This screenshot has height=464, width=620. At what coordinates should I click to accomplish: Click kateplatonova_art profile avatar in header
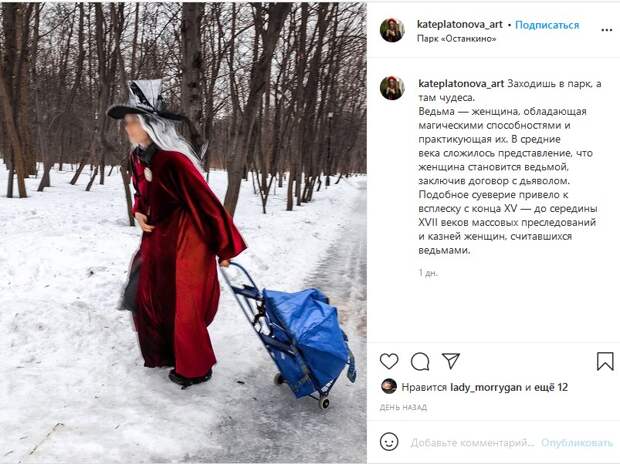392,30
